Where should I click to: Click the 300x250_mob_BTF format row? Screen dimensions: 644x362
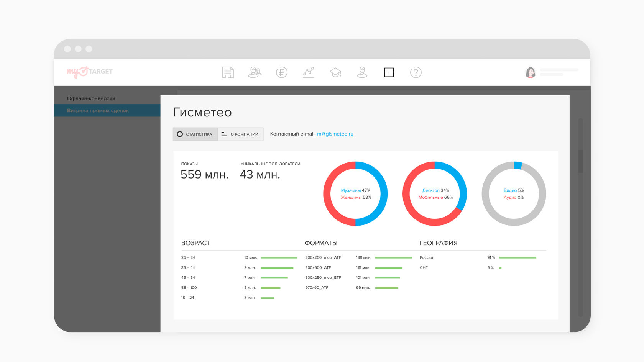click(x=352, y=277)
